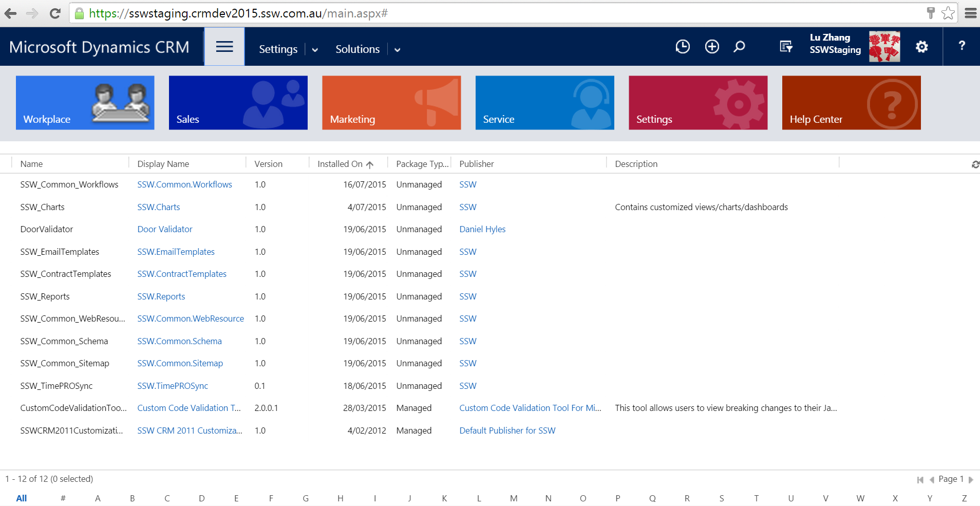Click the browser address bar
Image resolution: width=980 pixels, height=506 pixels.
462,13
